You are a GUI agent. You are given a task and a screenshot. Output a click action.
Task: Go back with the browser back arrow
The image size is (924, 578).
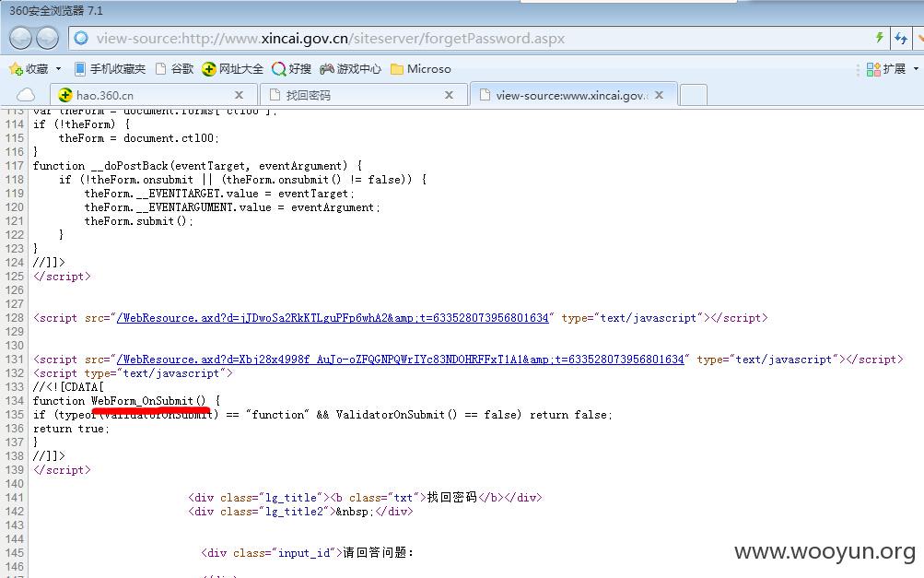(20, 39)
